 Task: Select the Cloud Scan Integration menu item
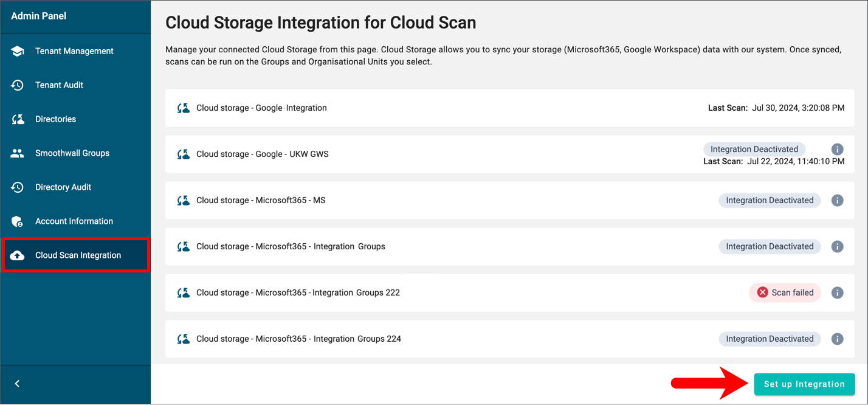[75, 255]
